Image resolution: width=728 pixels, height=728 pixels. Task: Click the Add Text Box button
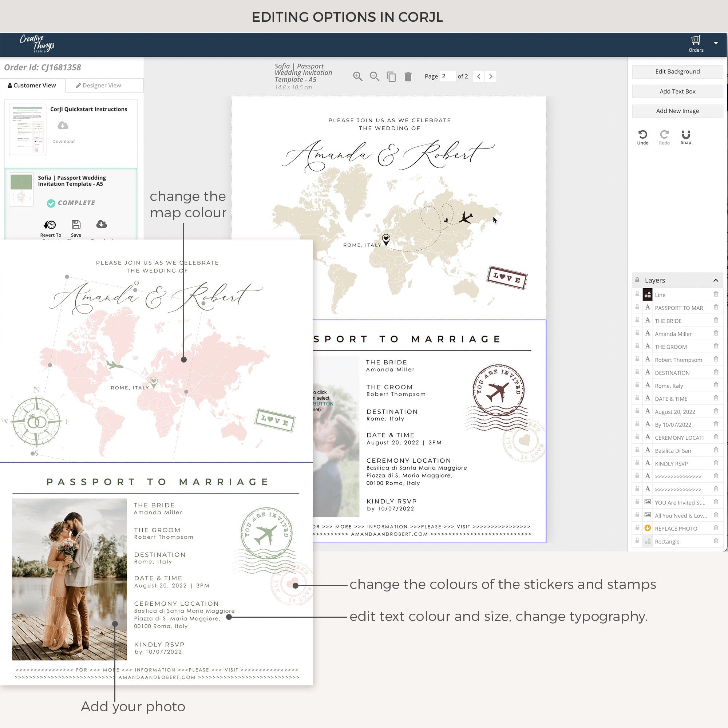click(x=677, y=91)
